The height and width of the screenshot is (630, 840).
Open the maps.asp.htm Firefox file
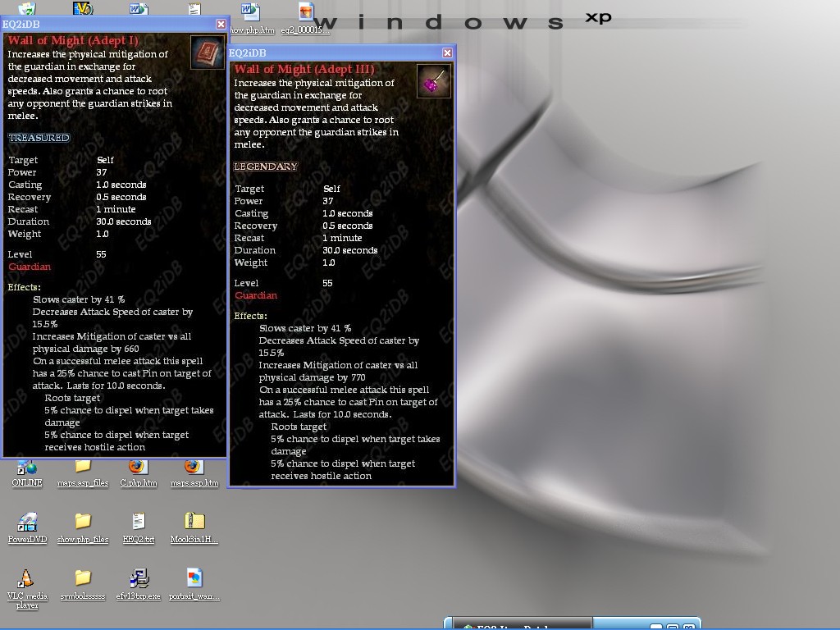click(194, 467)
